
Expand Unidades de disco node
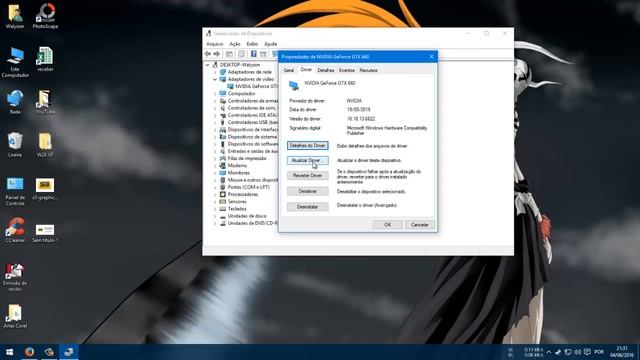(x=215, y=216)
